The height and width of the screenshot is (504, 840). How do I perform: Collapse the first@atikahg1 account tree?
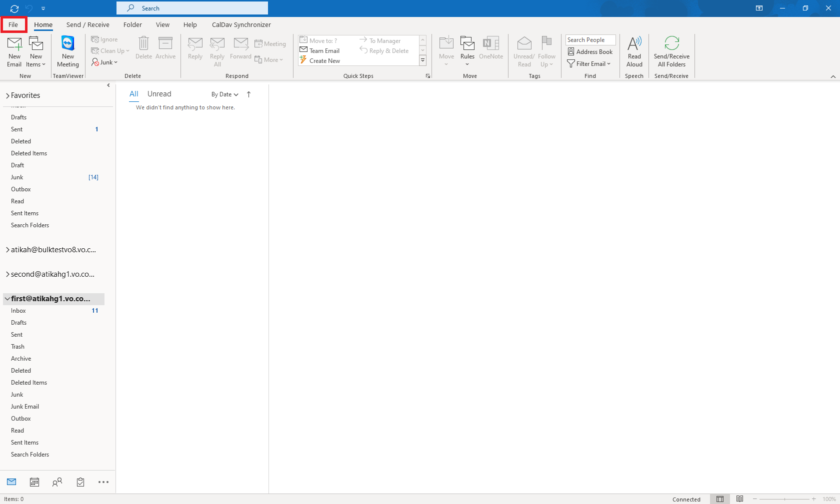pyautogui.click(x=7, y=299)
